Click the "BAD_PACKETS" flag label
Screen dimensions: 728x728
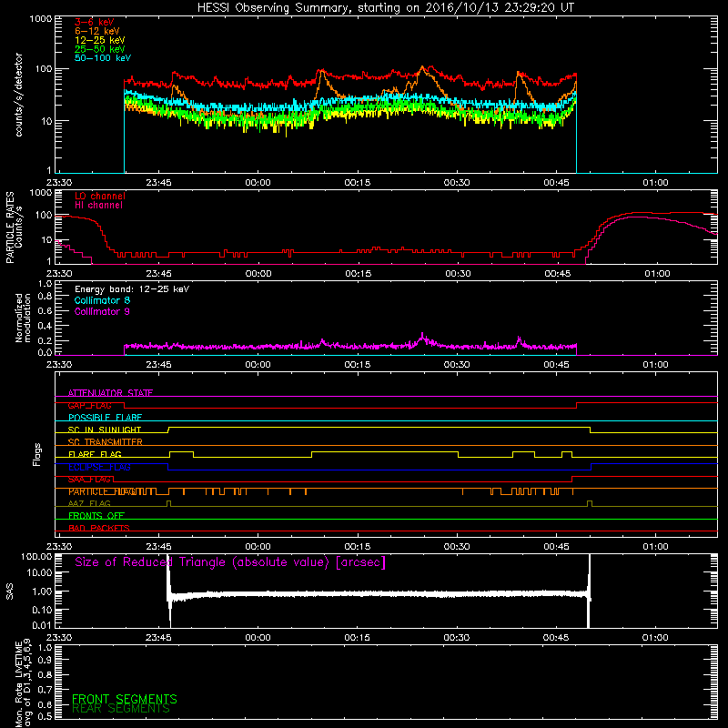click(99, 528)
